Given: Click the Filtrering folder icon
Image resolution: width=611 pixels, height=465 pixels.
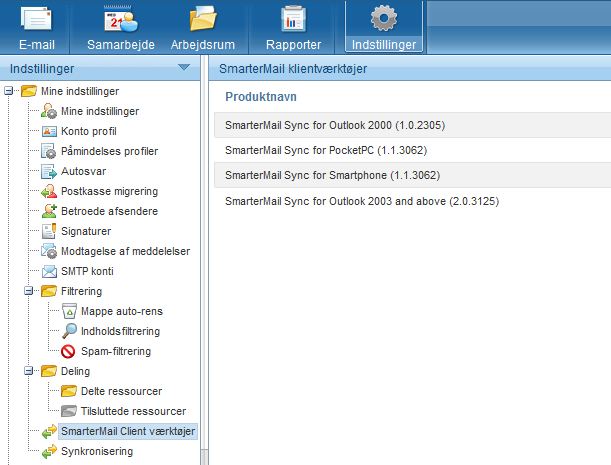Looking at the screenshot, I should tap(49, 291).
